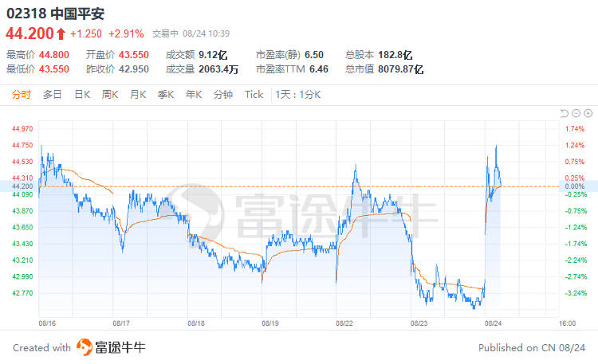The width and height of the screenshot is (598, 364).
Task: Open the 季K chart tab
Action: 166,95
